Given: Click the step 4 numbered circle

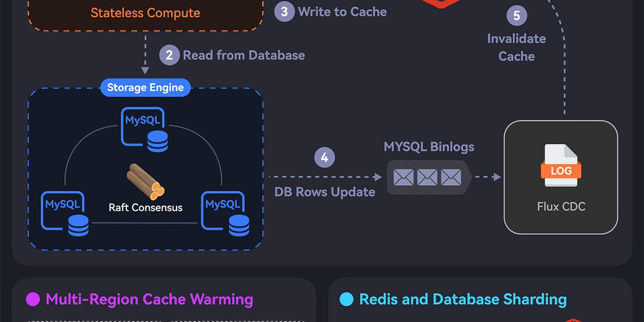Looking at the screenshot, I should point(324,157).
